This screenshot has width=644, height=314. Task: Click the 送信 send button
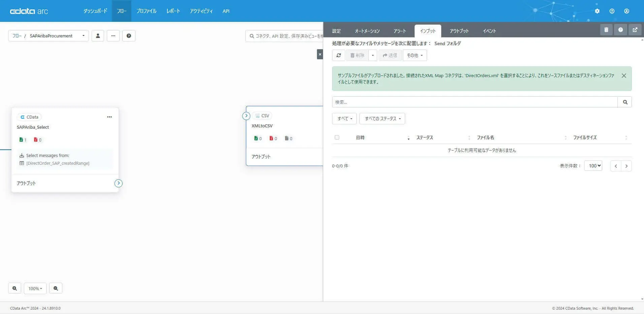[390, 55]
